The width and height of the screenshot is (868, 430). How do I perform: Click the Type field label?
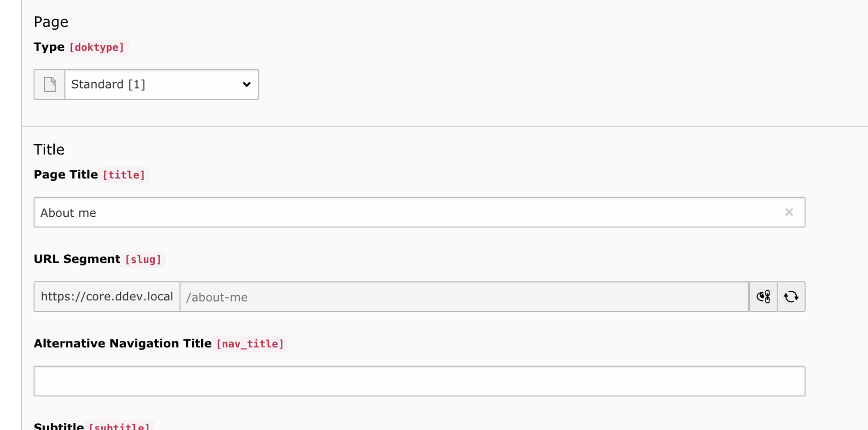point(49,47)
